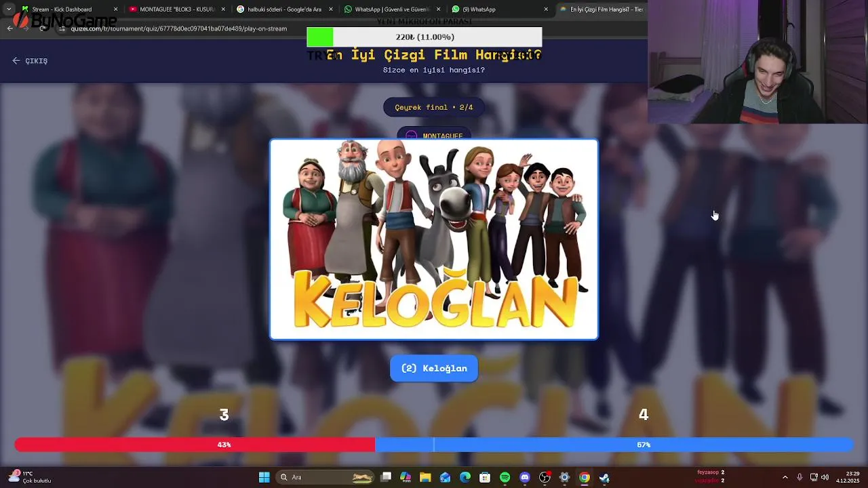Close the halbuki sözleri tab
The width and height of the screenshot is (868, 488).
(331, 9)
